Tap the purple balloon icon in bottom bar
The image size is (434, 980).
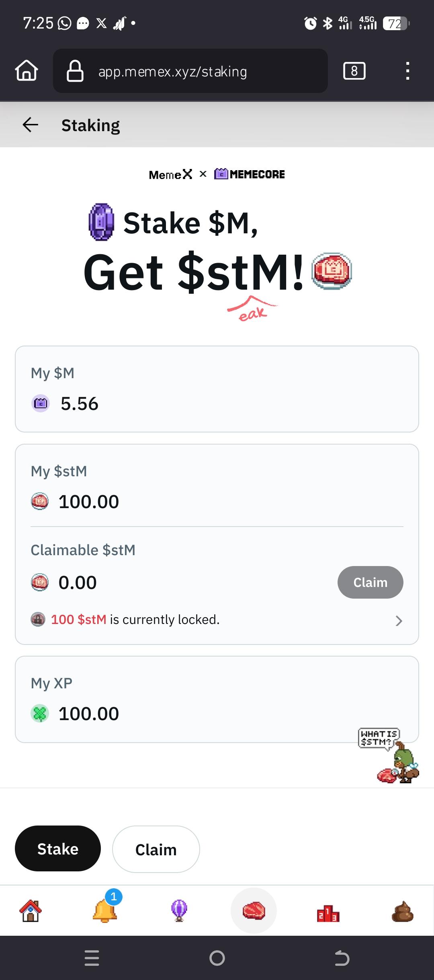point(179,911)
